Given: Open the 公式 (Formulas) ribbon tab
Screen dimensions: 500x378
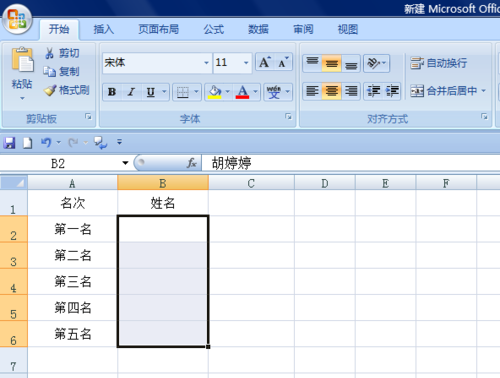Looking at the screenshot, I should (x=214, y=30).
